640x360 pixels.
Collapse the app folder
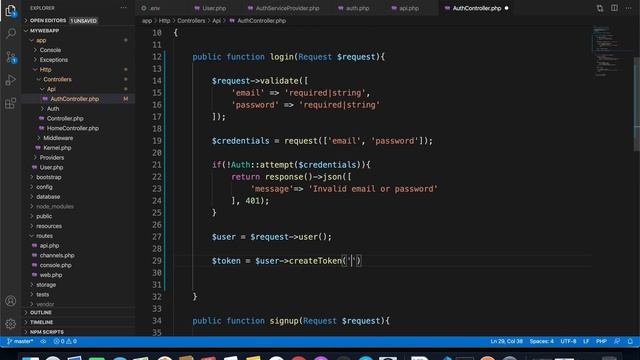pos(41,40)
